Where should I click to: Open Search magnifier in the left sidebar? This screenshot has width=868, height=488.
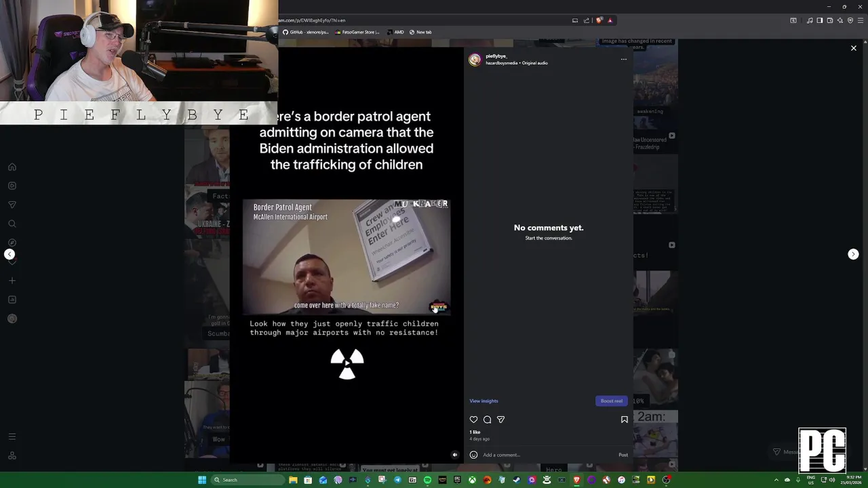pos(12,224)
